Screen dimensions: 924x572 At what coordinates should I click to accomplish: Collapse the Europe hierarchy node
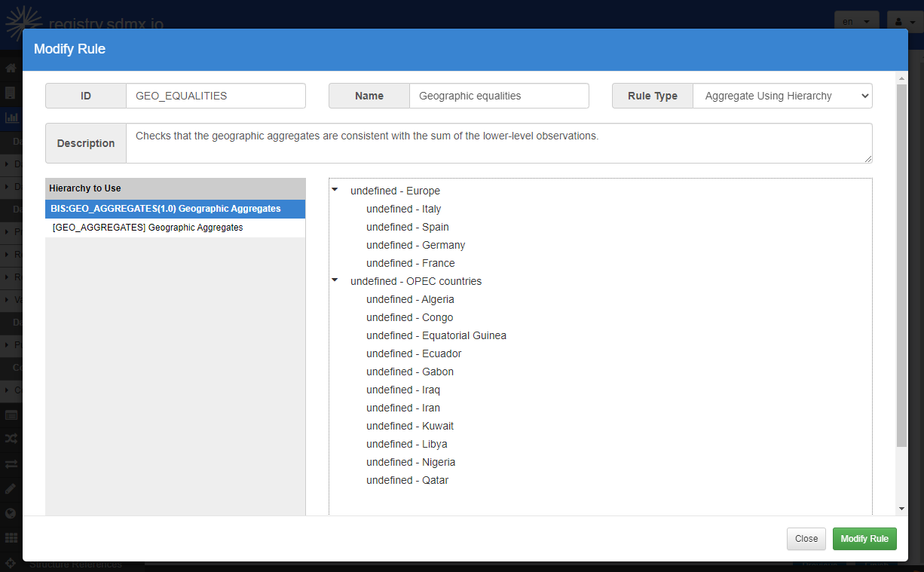pos(335,190)
